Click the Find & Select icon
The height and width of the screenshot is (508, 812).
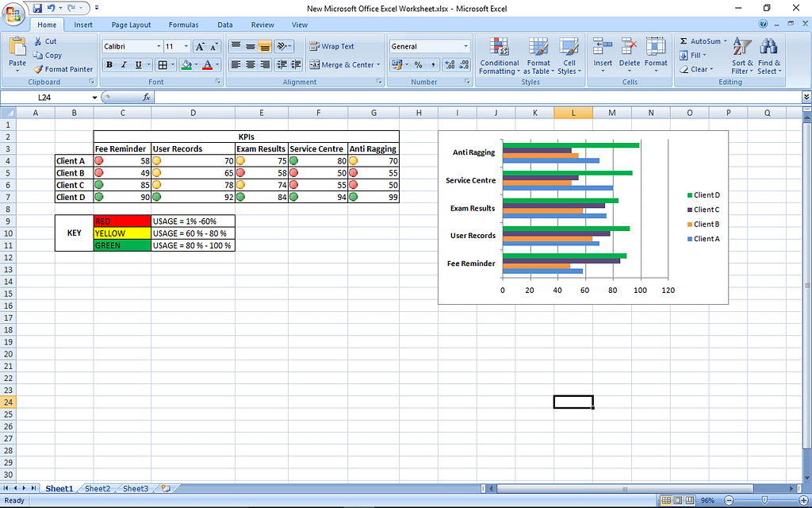768,57
